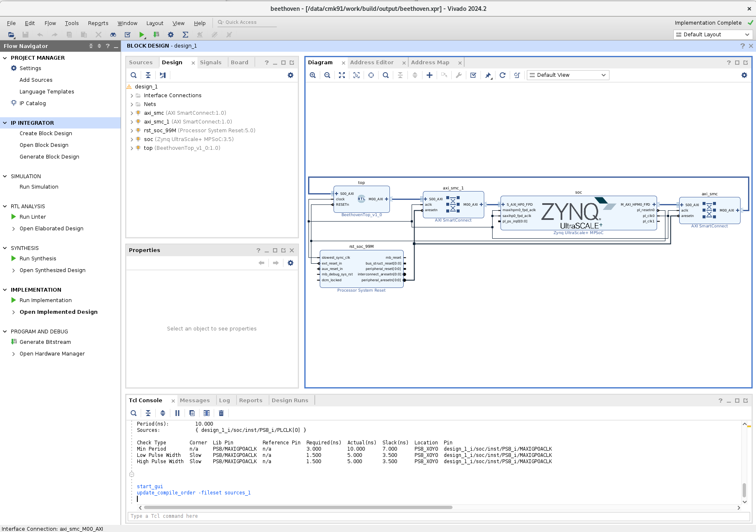Viewport: 756px width, 532px height.
Task: Click Regenerate Layout refresh icon
Action: click(503, 75)
